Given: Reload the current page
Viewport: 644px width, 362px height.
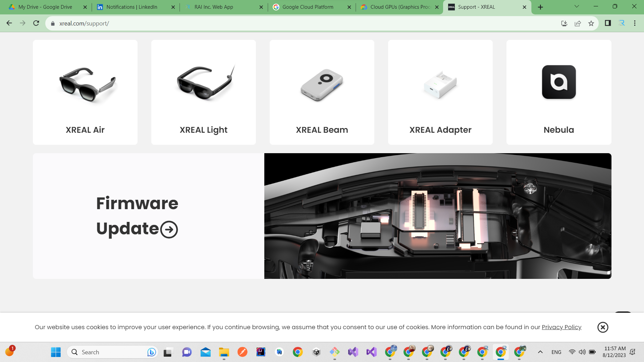Looking at the screenshot, I should (x=36, y=23).
